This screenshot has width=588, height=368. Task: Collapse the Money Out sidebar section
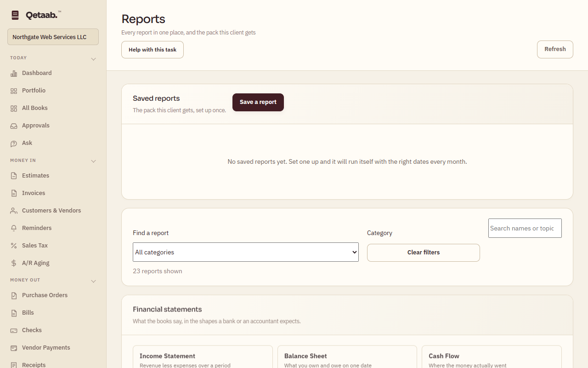[93, 281]
